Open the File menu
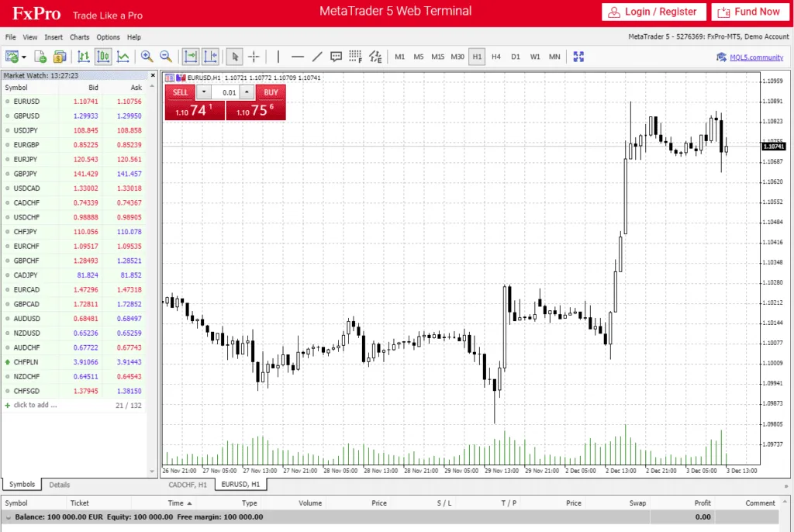794x532 pixels. point(10,37)
